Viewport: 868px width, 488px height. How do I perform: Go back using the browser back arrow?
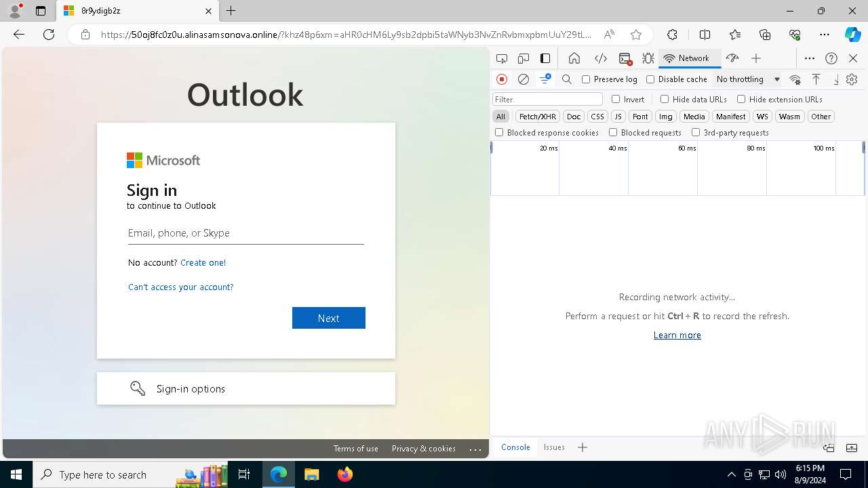tap(19, 35)
